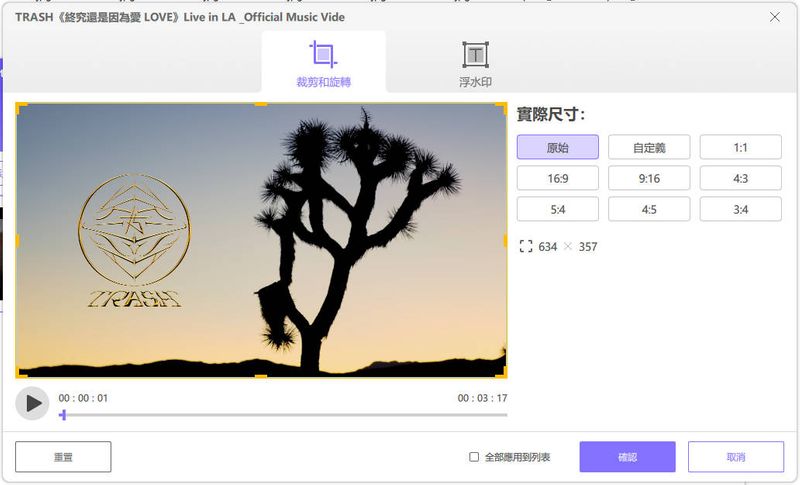Set crop ratio to 4:5
This screenshot has height=485, width=800.
(x=649, y=209)
